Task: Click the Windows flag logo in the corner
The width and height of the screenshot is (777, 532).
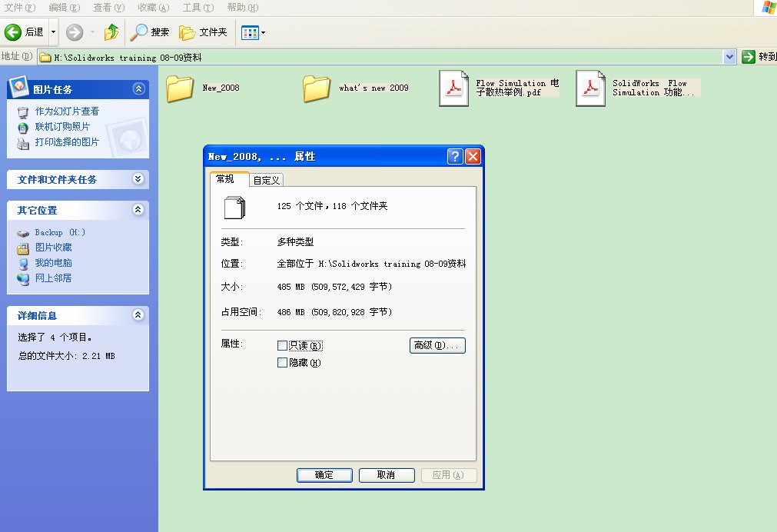Action: tap(769, 8)
